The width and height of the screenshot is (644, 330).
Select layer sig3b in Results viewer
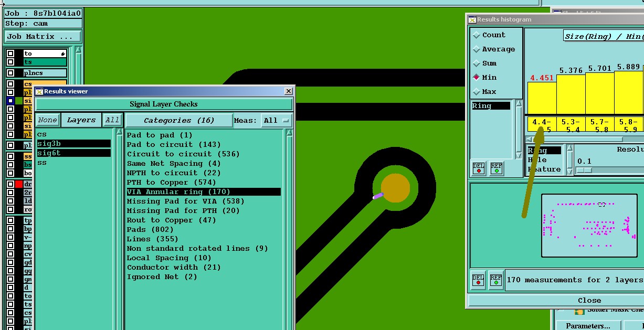73,144
